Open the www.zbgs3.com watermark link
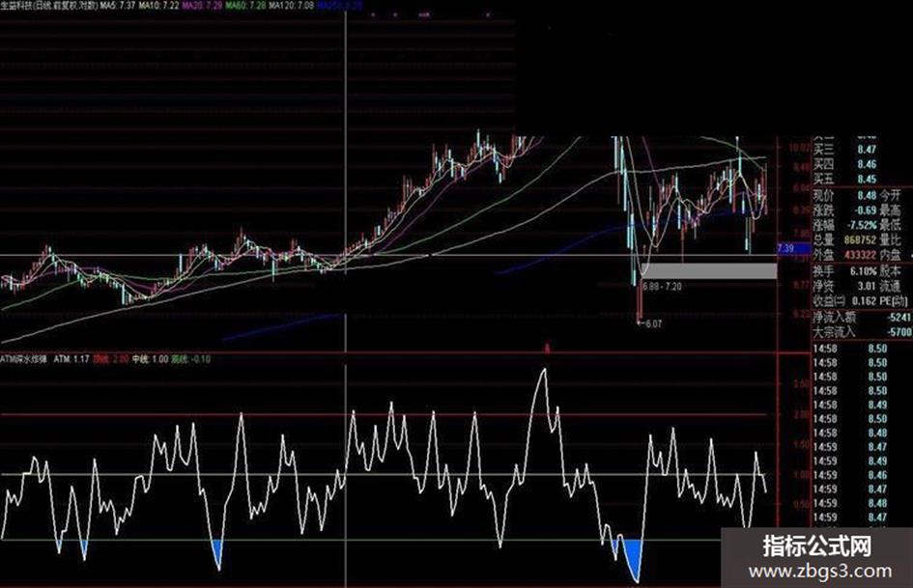The height and width of the screenshot is (588, 913). (820, 572)
